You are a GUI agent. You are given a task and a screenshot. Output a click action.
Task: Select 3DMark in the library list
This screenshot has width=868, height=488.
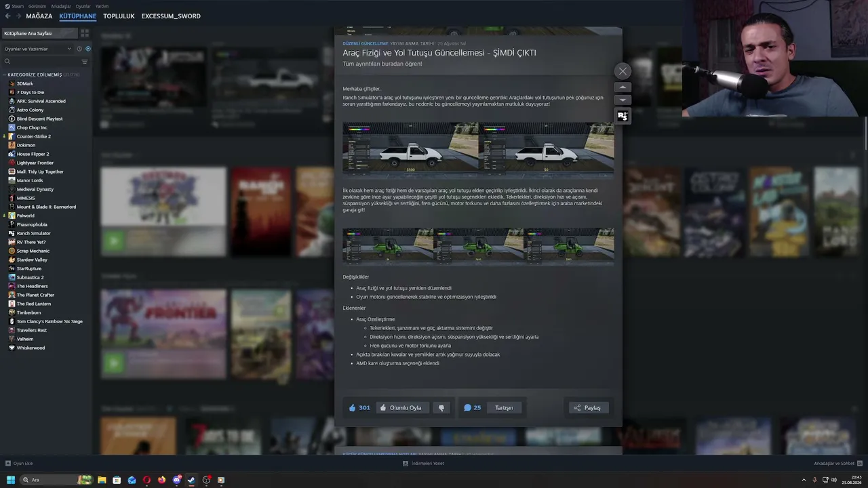tap(25, 83)
